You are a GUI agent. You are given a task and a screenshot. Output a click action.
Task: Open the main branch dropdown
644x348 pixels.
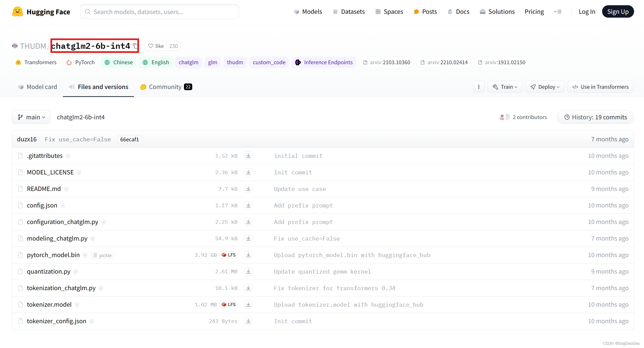[31, 117]
